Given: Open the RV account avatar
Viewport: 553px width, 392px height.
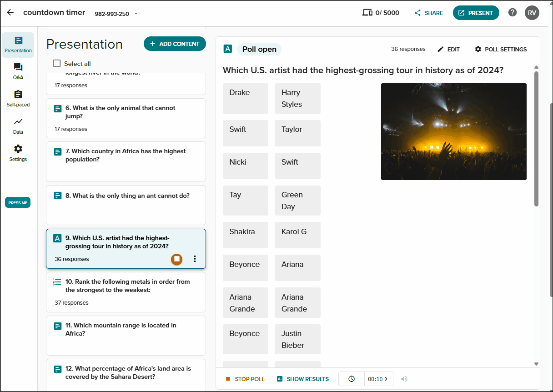Looking at the screenshot, I should point(532,13).
